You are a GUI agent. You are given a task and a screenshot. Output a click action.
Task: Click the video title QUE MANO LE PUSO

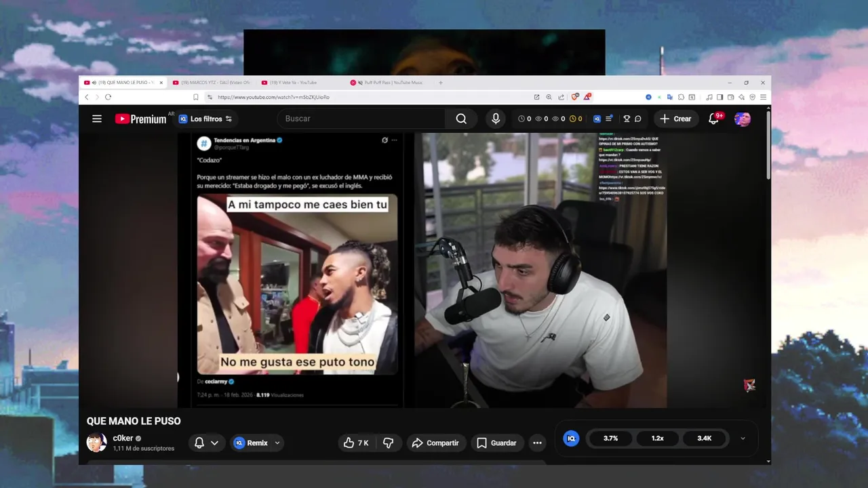[x=134, y=421]
